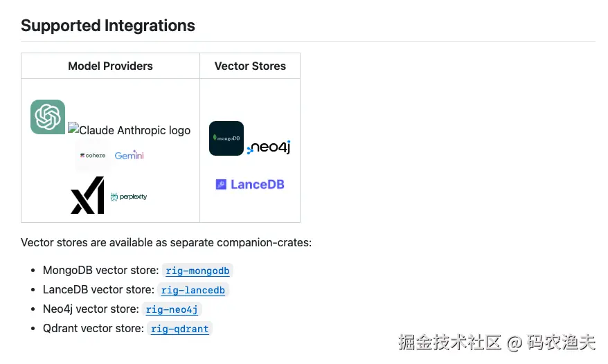
Task: Click the Perplexity logo
Action: pos(129,197)
